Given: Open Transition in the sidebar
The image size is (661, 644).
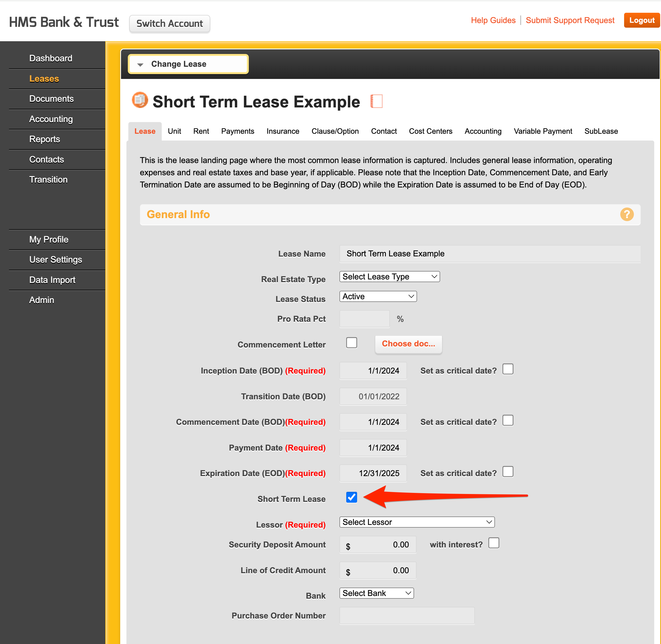Looking at the screenshot, I should pyautogui.click(x=48, y=180).
